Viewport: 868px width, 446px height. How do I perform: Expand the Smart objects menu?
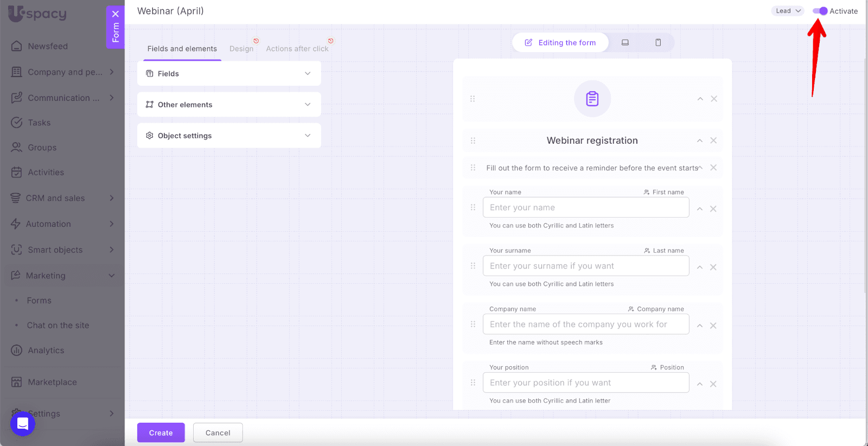click(x=112, y=250)
